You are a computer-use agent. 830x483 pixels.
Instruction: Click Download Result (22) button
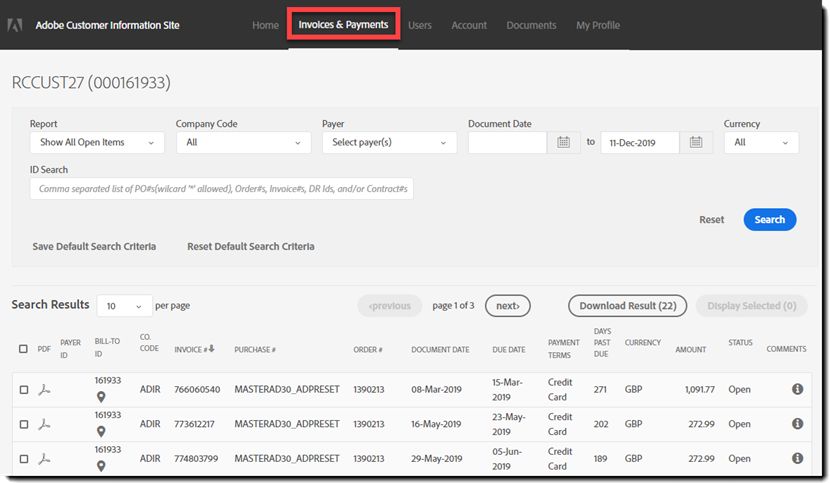pos(628,306)
